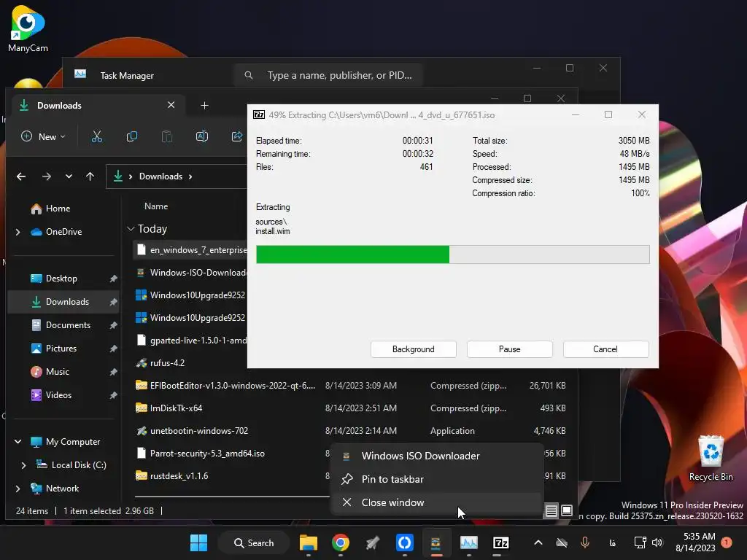Viewport: 747px width, 560px height.
Task: Open Videos in the navigation pane
Action: [x=62, y=395]
